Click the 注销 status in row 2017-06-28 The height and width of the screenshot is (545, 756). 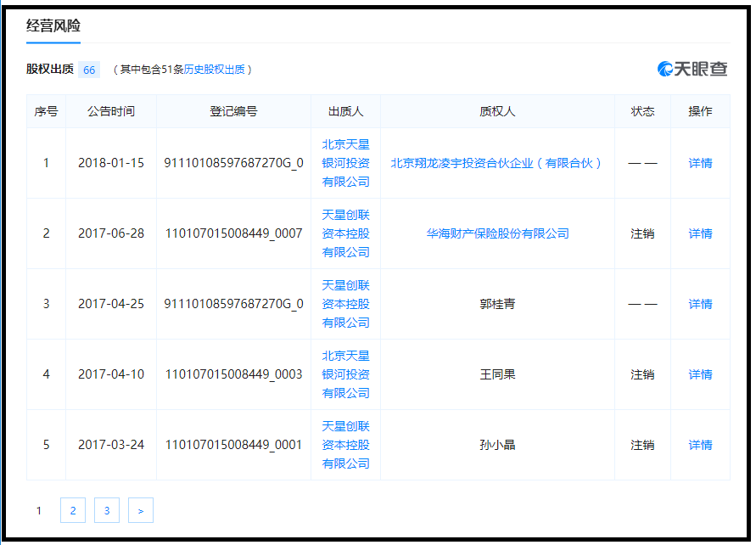(x=642, y=233)
